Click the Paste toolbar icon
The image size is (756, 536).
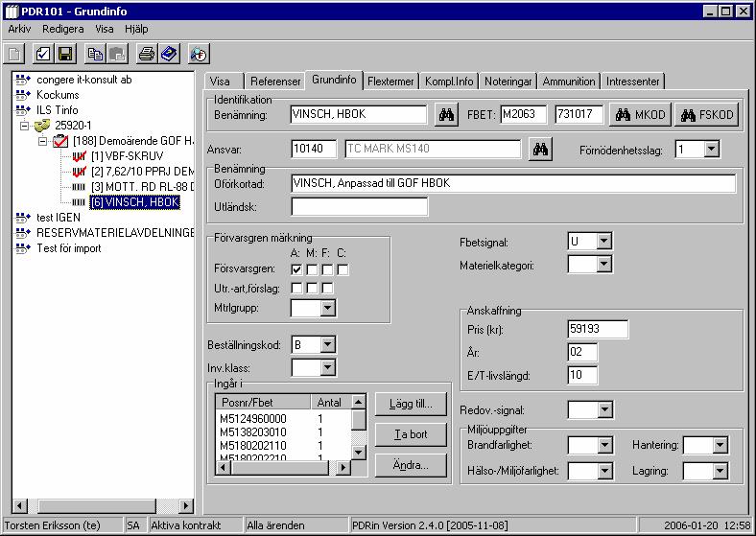point(117,54)
